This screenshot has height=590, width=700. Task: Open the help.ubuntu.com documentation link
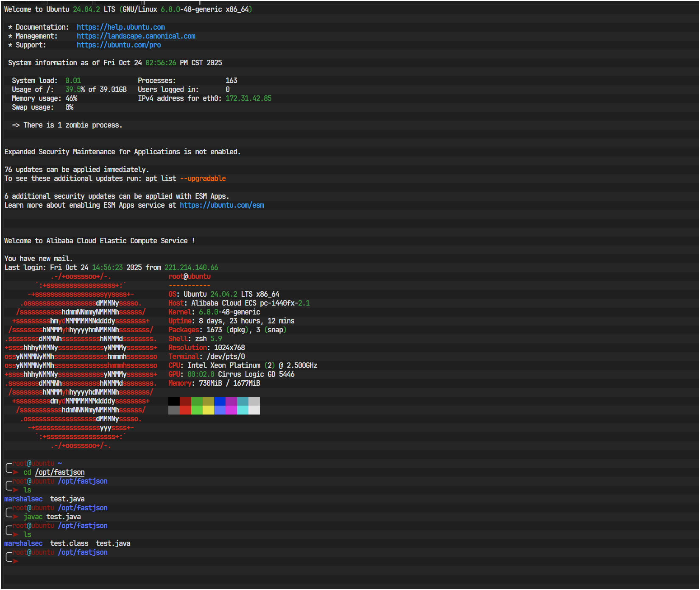(x=120, y=27)
